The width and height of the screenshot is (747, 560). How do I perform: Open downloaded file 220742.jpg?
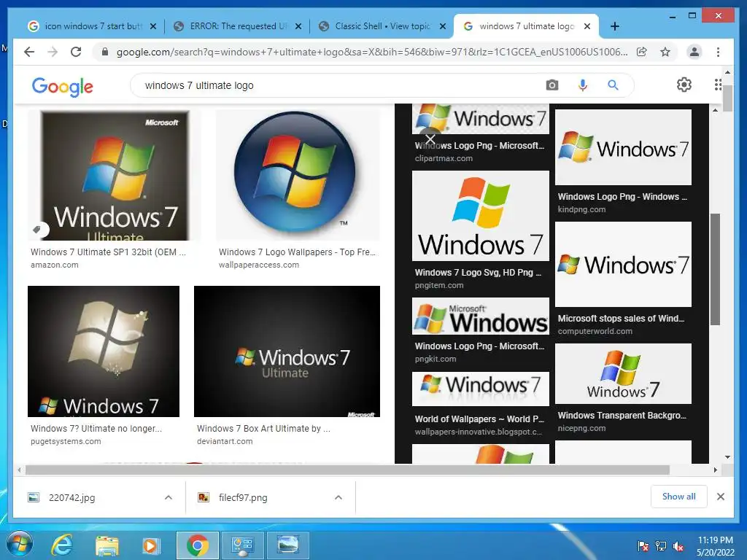[71, 497]
